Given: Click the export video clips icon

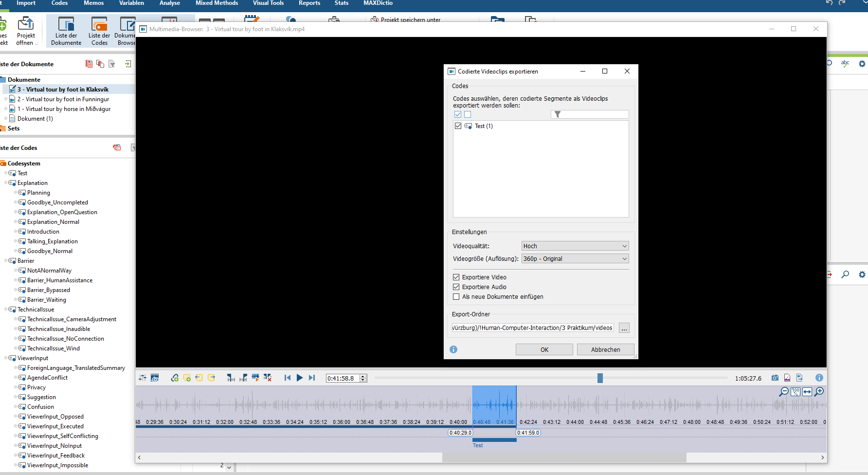Looking at the screenshot, I should (x=799, y=378).
